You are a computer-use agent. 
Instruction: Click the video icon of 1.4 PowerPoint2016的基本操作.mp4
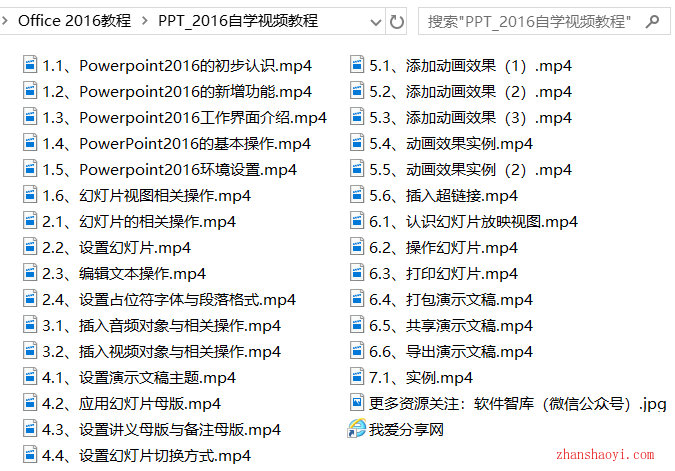coord(30,143)
